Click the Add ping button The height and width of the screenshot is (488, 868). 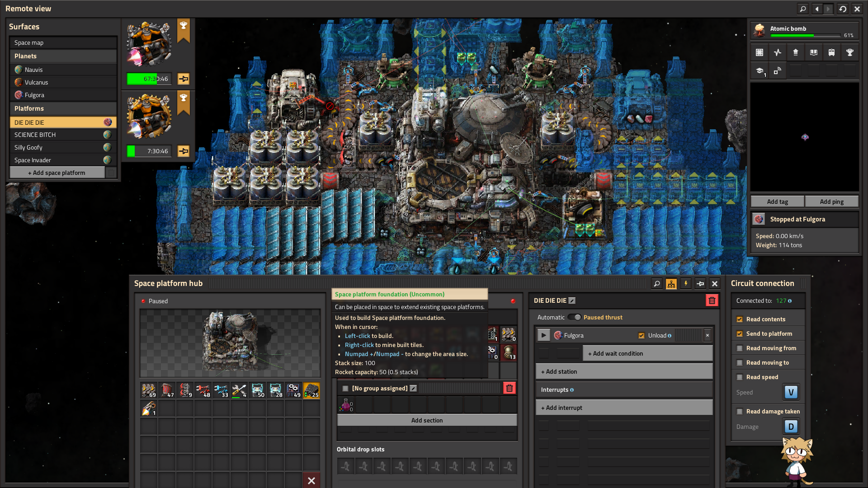(x=831, y=202)
